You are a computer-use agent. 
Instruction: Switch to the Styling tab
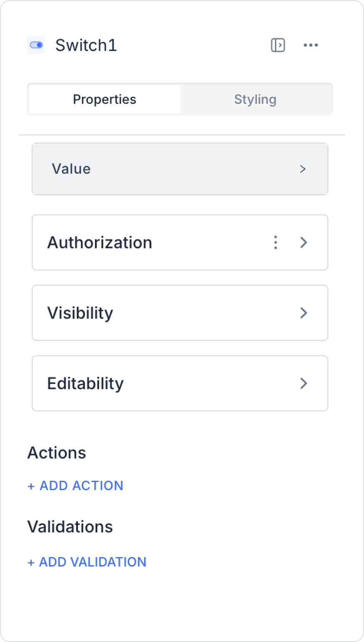(x=255, y=99)
